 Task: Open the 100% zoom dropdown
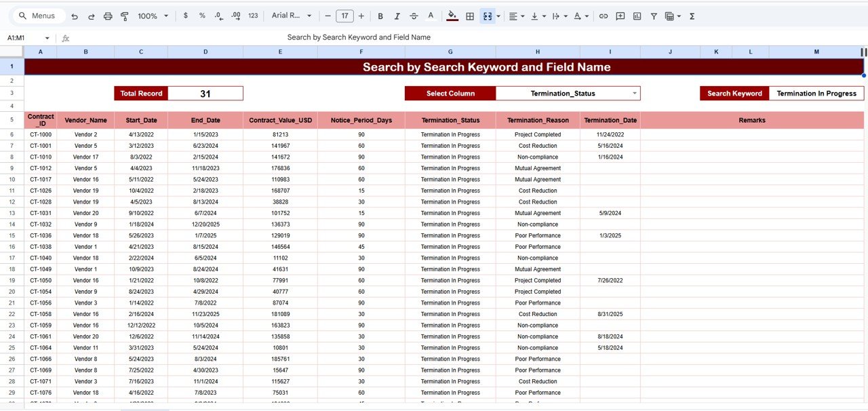153,16
